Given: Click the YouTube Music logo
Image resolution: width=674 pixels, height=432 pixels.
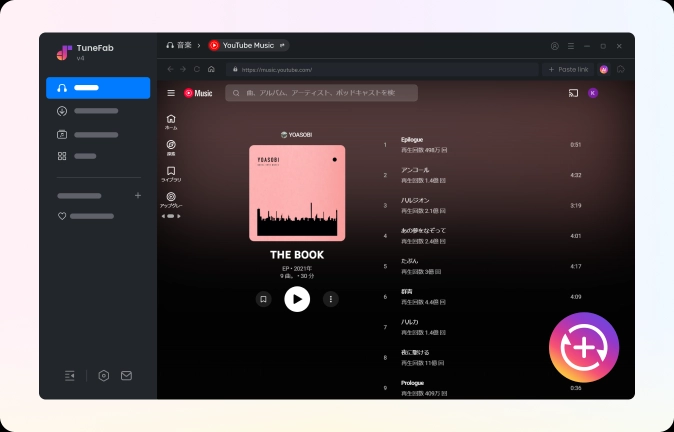Looking at the screenshot, I should tap(198, 93).
